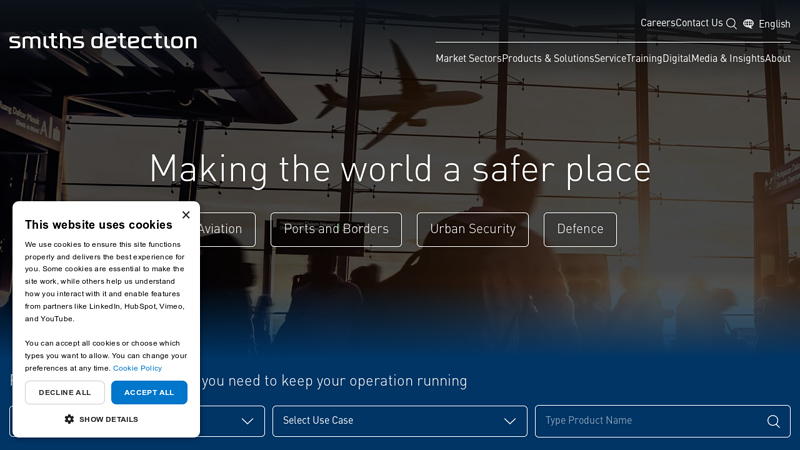Close the cookie banner with X
The image size is (800, 450).
185,215
